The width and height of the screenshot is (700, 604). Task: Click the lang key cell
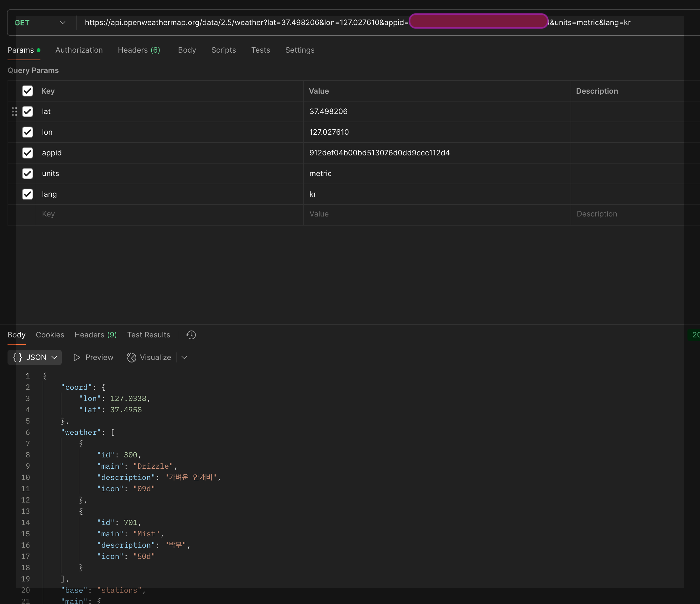[170, 194]
